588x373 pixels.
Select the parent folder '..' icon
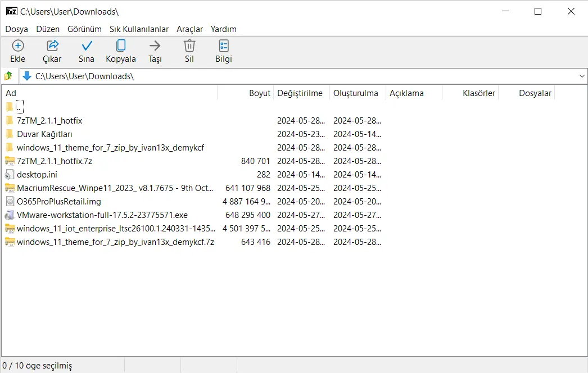click(10, 107)
